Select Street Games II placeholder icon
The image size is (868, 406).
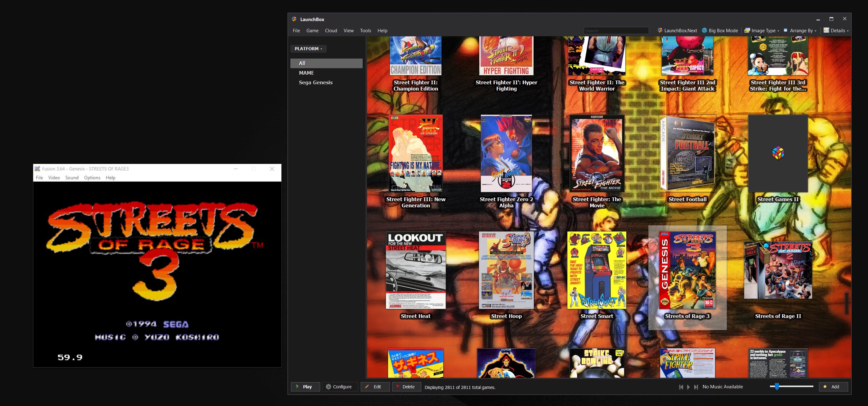point(778,153)
